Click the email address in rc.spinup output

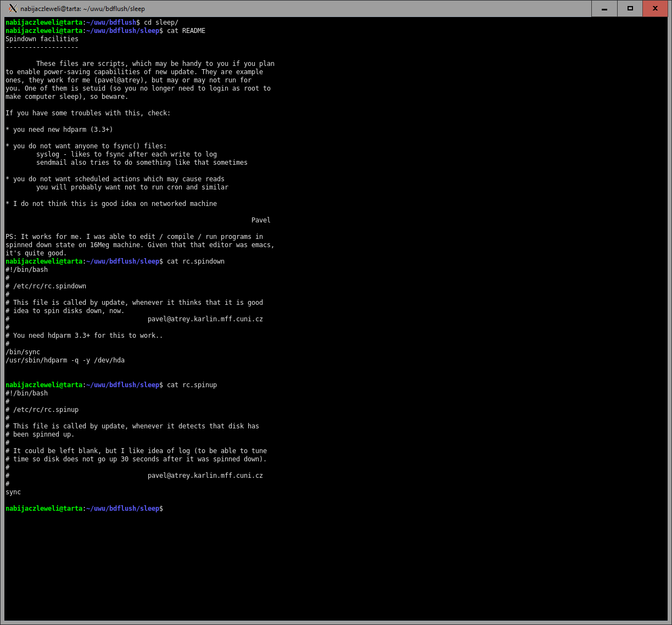click(x=205, y=476)
